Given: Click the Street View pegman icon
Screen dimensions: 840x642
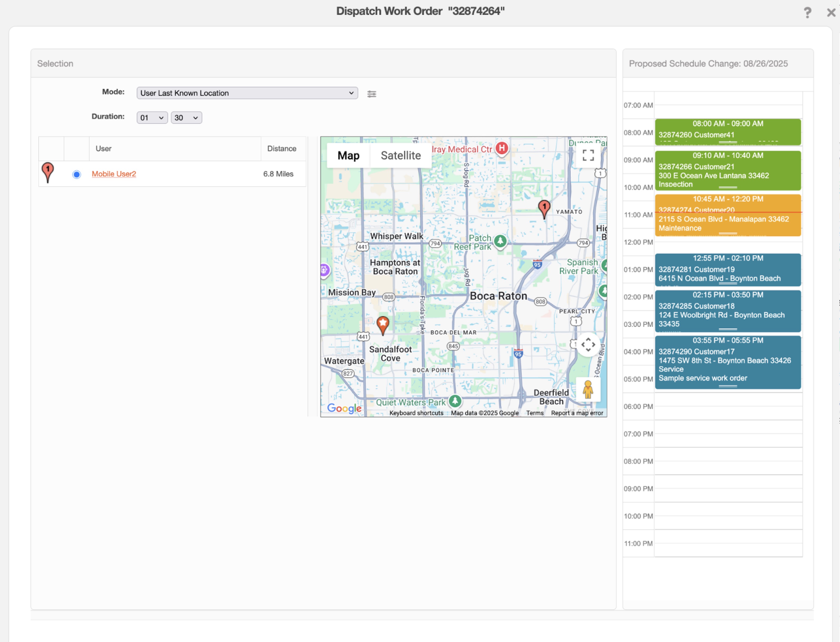Looking at the screenshot, I should pyautogui.click(x=588, y=390).
